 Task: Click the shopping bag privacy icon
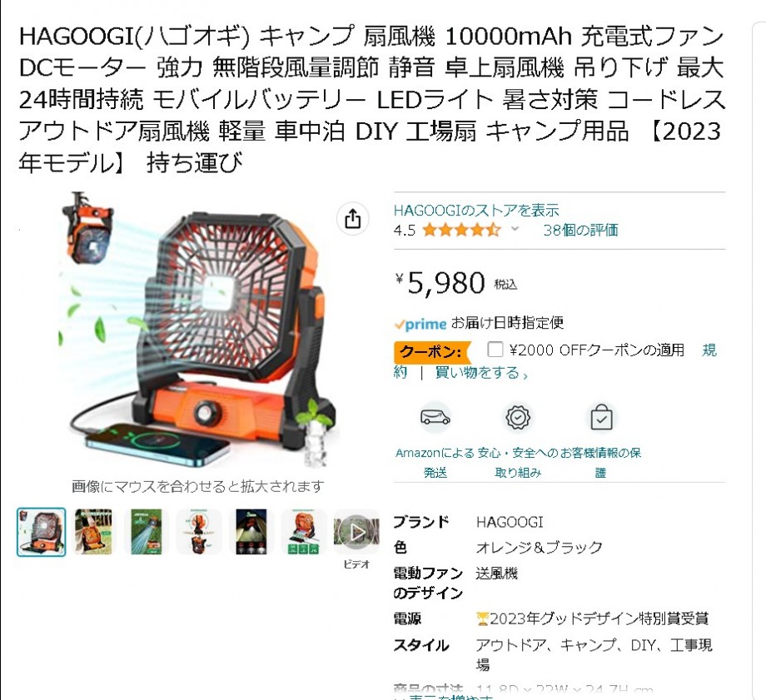[x=601, y=418]
